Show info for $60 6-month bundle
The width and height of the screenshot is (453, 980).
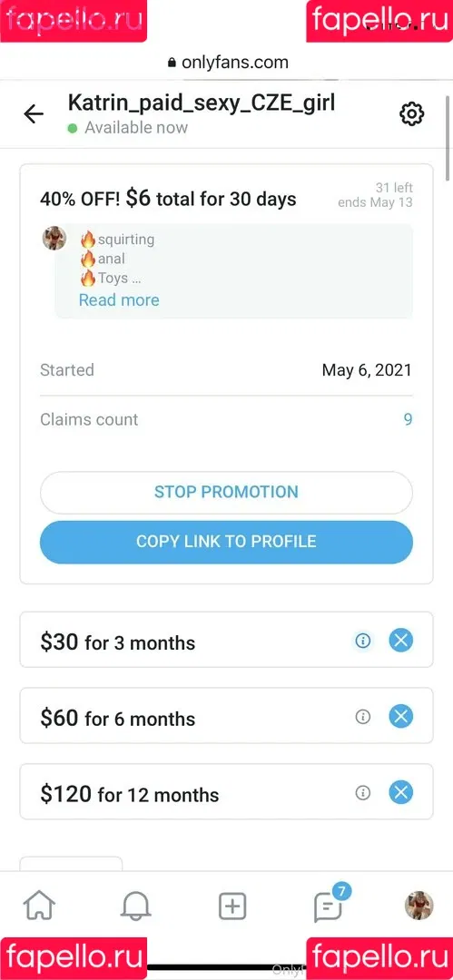pyautogui.click(x=363, y=717)
